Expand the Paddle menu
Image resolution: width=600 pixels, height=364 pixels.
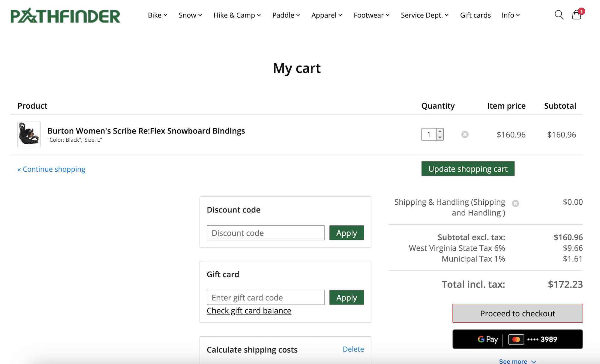coord(286,15)
